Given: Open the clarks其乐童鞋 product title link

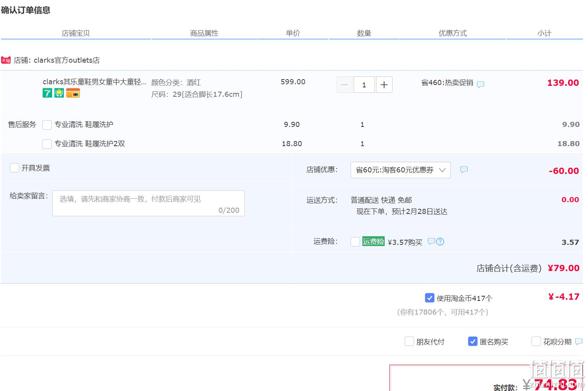Looking at the screenshot, I should point(95,82).
